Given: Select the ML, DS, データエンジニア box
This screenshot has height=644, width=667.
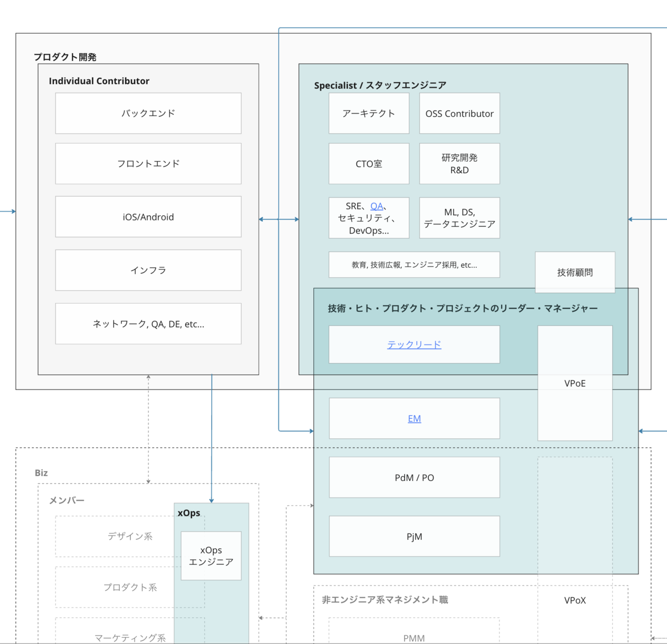Looking at the screenshot, I should tap(459, 217).
